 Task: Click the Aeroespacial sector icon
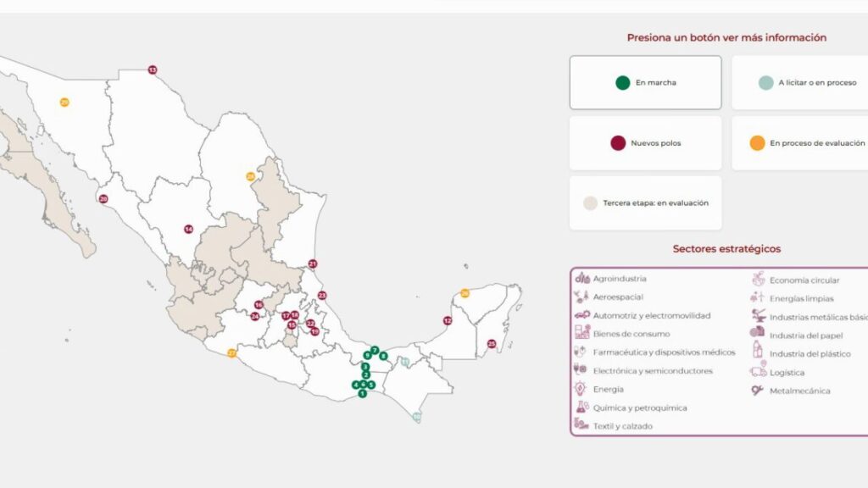click(x=581, y=297)
